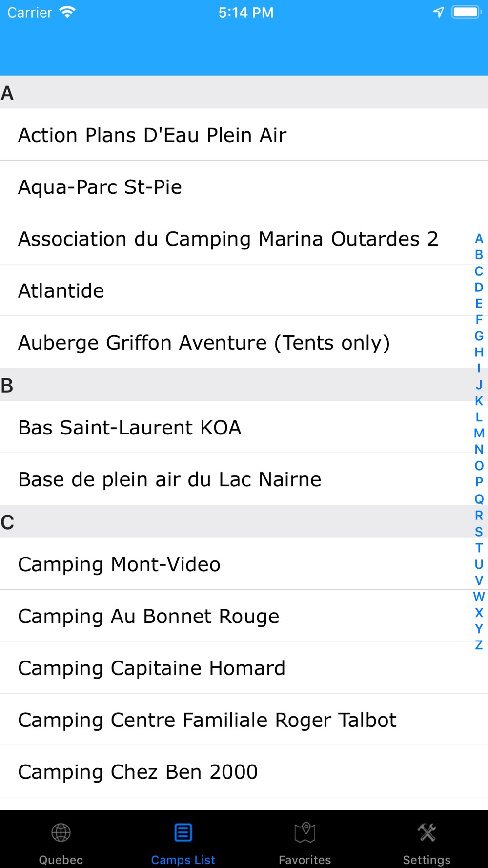
Task: Tap the Quebec globe icon
Action: coord(61,833)
